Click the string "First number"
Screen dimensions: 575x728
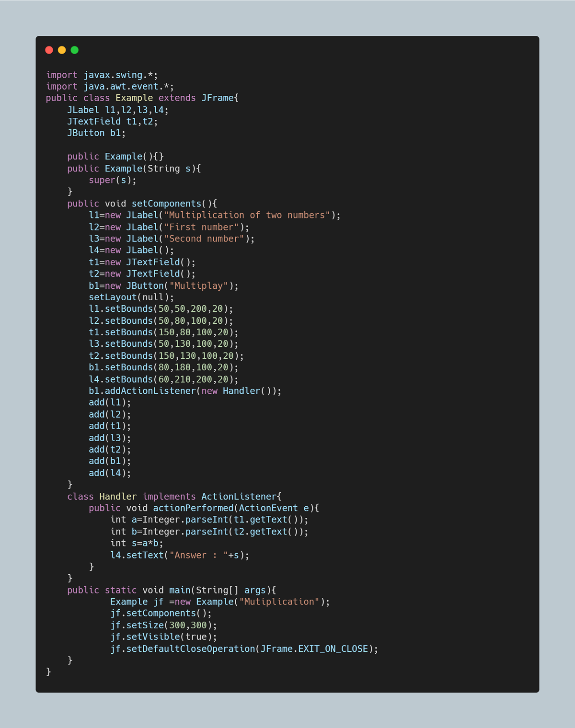tap(201, 227)
